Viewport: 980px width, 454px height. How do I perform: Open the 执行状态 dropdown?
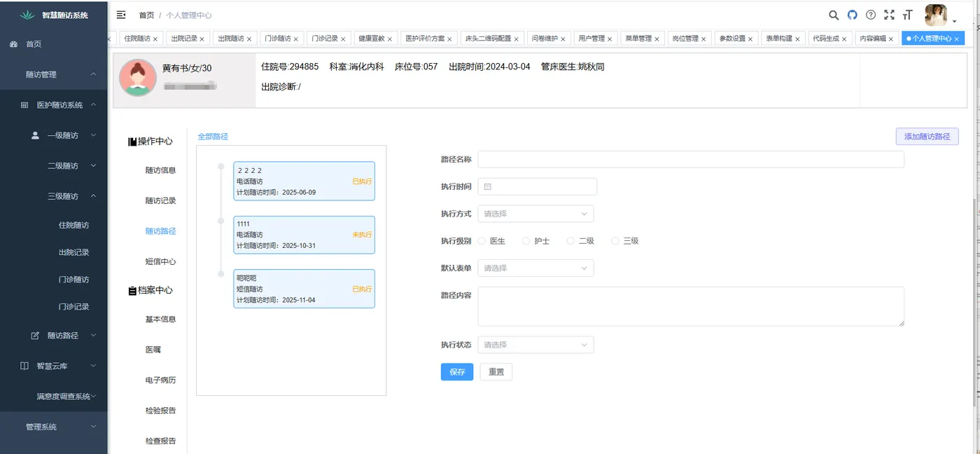[x=535, y=344]
